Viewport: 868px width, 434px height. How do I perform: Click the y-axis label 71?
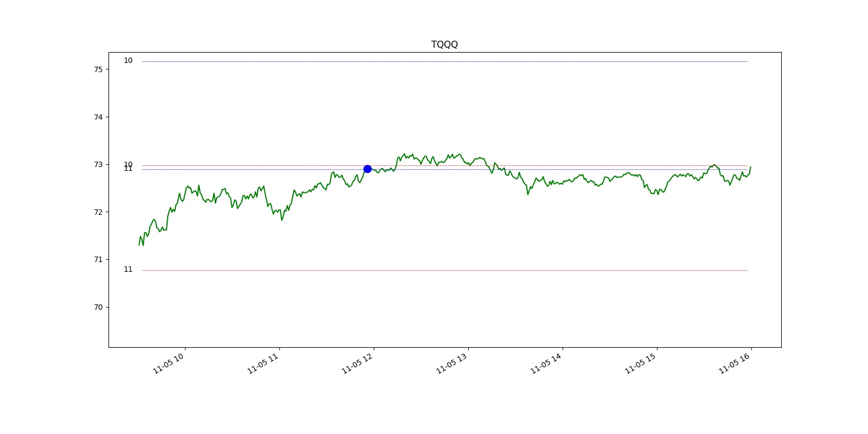pyautogui.click(x=98, y=260)
